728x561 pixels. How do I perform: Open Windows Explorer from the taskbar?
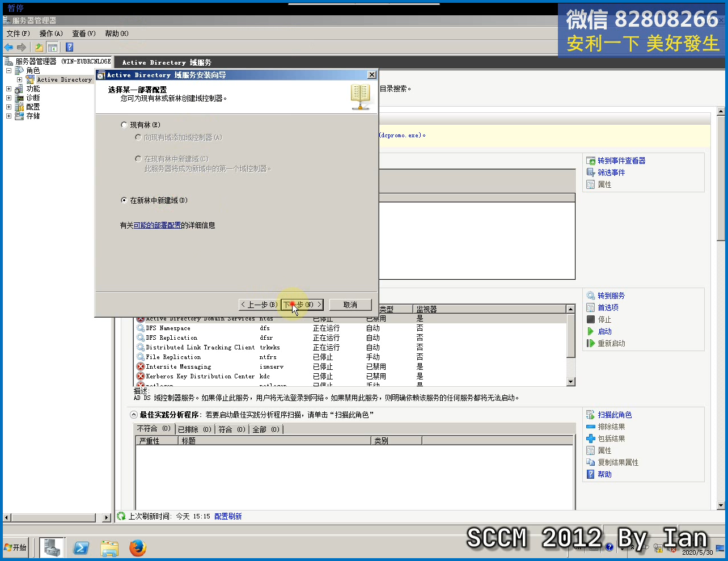109,547
